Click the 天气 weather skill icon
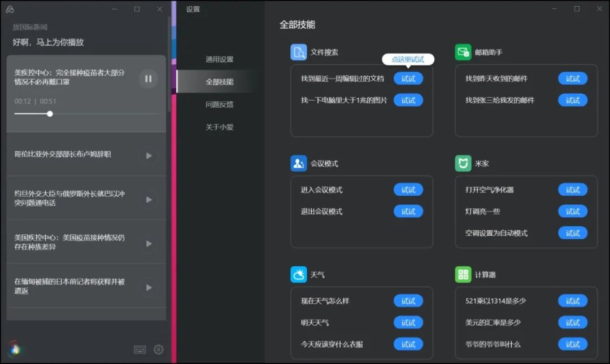 [x=298, y=274]
